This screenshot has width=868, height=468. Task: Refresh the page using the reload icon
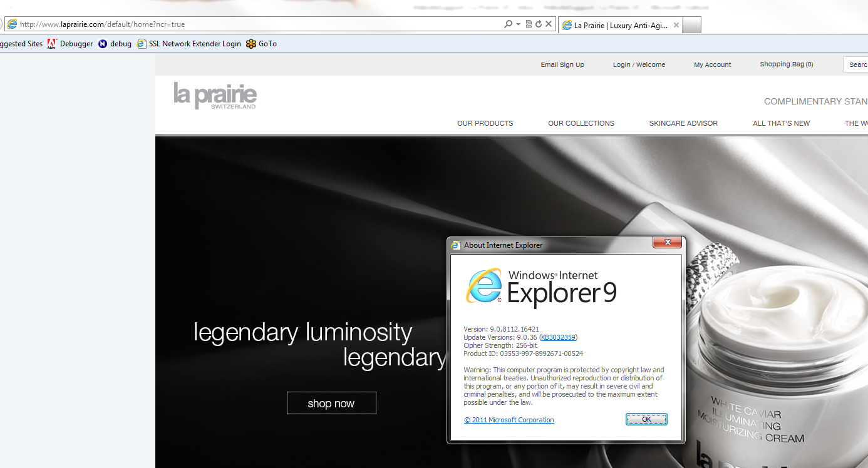538,24
